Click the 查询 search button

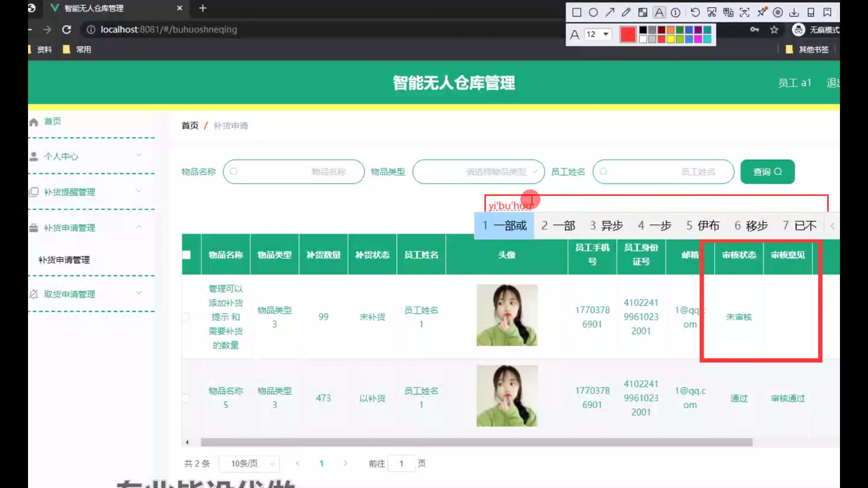[767, 172]
